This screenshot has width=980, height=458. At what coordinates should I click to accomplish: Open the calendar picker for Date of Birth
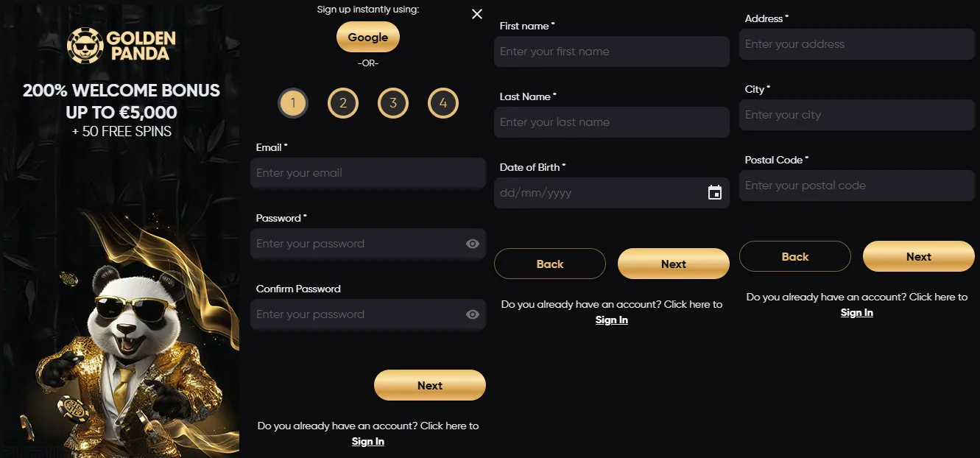point(713,192)
